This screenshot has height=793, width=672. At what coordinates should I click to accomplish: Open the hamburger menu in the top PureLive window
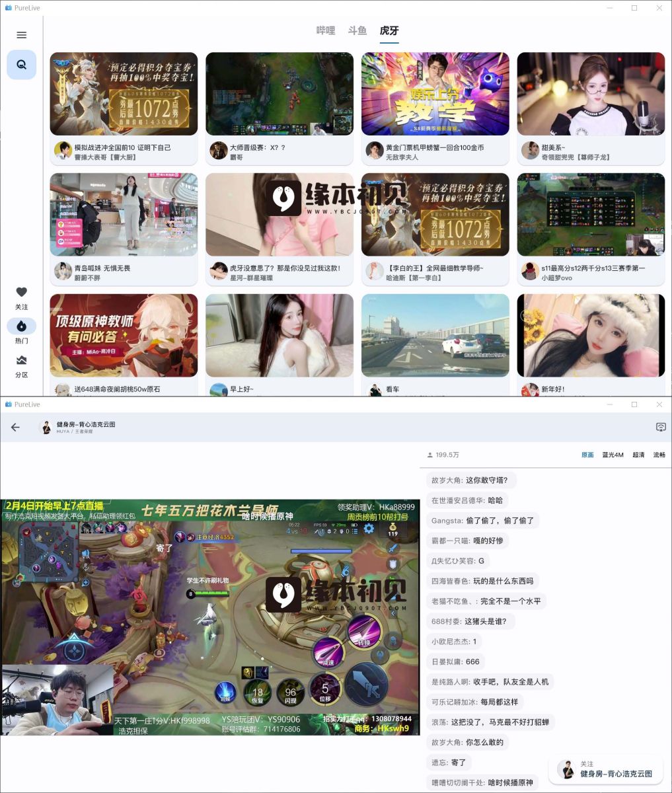[x=21, y=35]
